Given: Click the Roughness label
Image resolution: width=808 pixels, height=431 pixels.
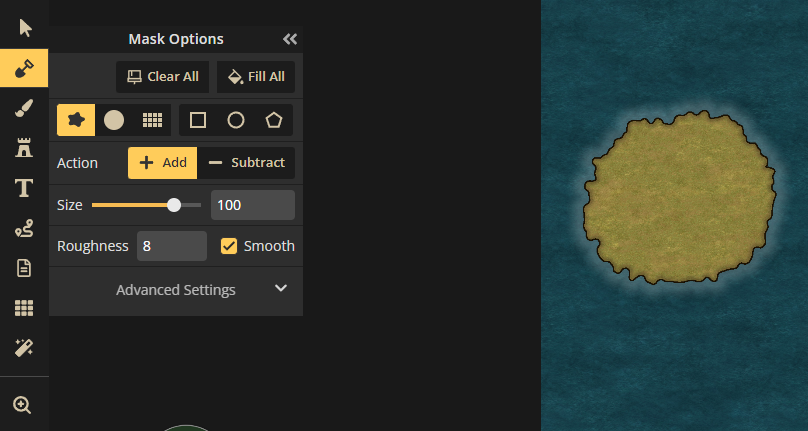Looking at the screenshot, I should click(92, 246).
